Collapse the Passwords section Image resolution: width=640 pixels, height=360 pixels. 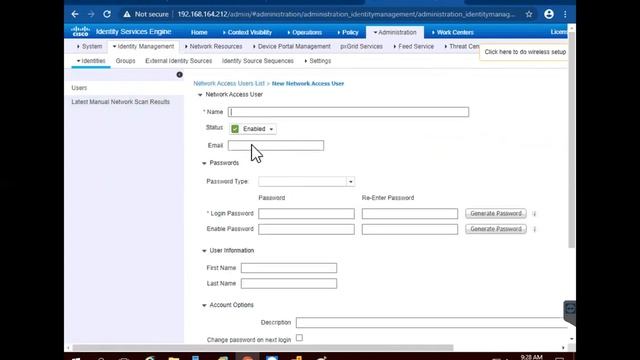[204, 163]
